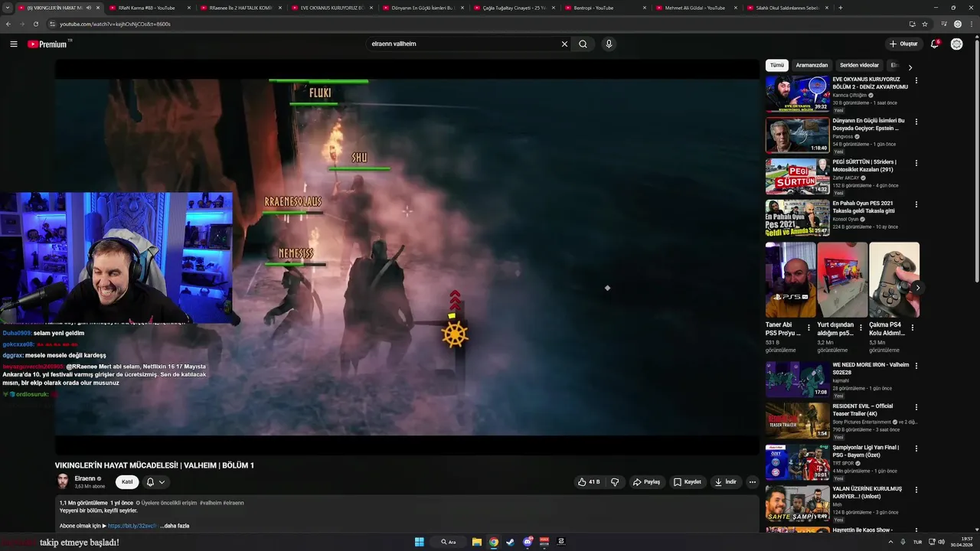Viewport: 980px width, 551px height.
Task: Open Windows Start menu
Action: [x=420, y=542]
